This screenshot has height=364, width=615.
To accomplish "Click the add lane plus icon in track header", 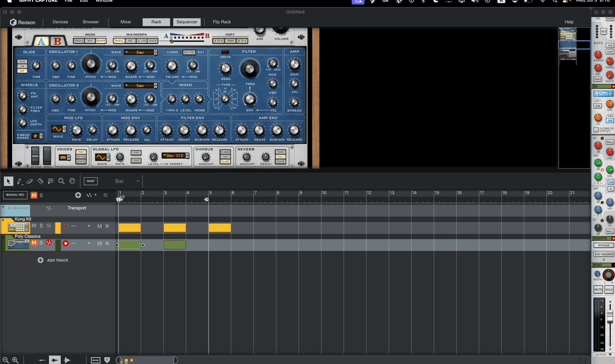I will (x=78, y=195).
